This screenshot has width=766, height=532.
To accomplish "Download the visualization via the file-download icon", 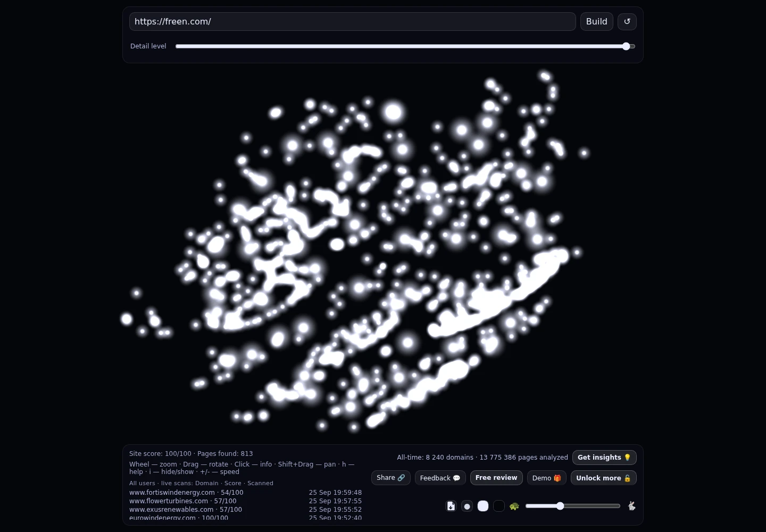I will 451,506.
